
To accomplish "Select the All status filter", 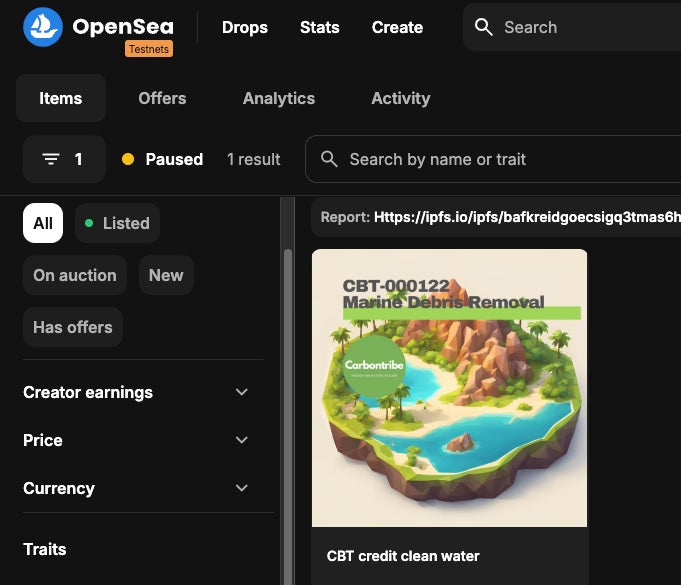I will point(43,223).
